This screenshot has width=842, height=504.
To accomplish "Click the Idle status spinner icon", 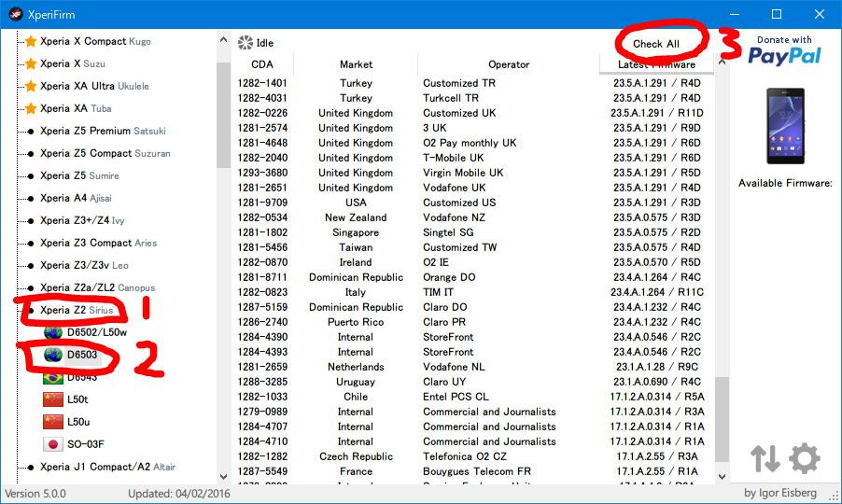I will 246,43.
